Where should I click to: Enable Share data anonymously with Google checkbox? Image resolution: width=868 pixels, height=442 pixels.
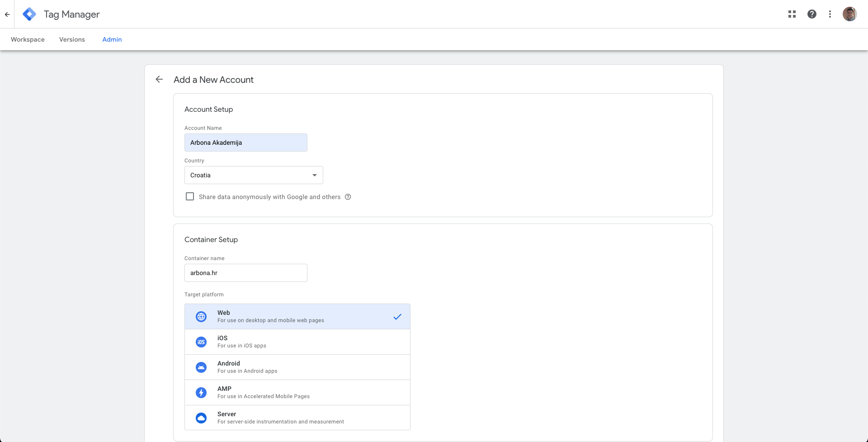pyautogui.click(x=190, y=197)
